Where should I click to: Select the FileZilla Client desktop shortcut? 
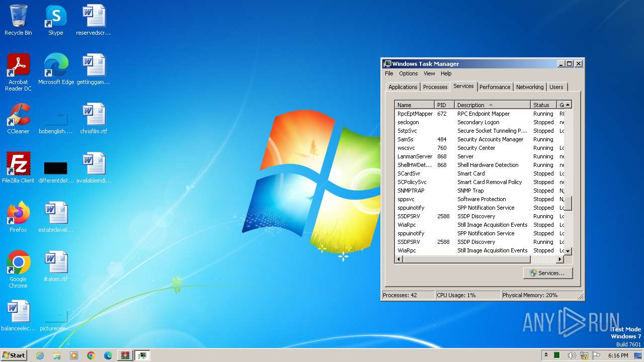[x=18, y=168]
